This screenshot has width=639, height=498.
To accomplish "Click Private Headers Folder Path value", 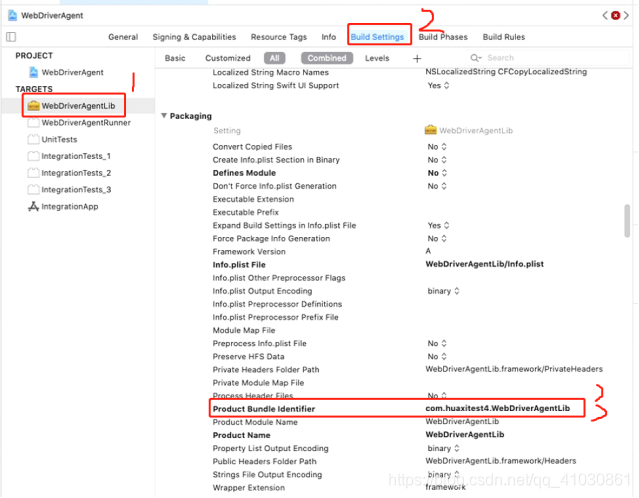I will [514, 369].
